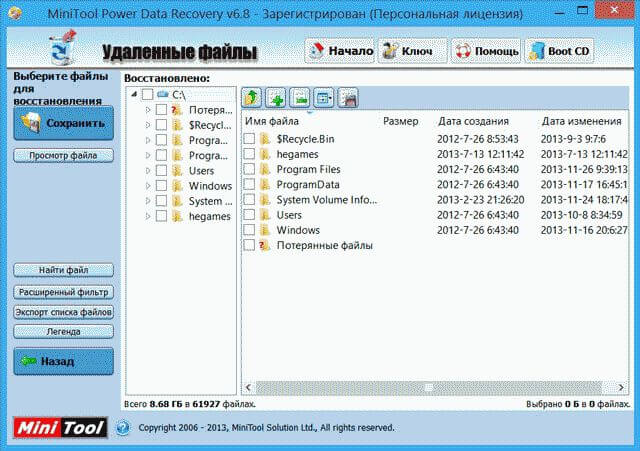Check the C:\ root checkbox in tree

(147, 95)
